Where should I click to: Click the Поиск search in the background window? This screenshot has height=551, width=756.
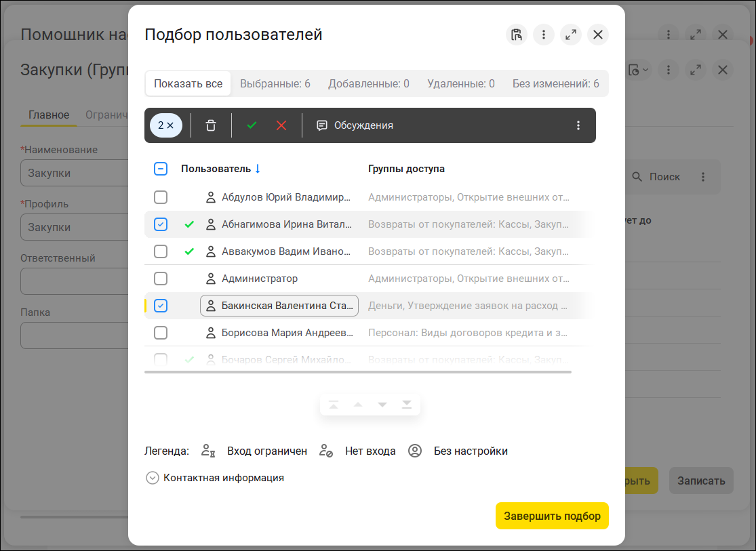(x=657, y=177)
